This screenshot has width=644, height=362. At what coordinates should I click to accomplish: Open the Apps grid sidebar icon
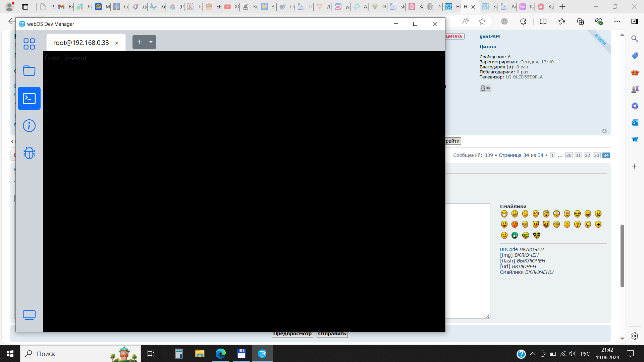pos(29,44)
